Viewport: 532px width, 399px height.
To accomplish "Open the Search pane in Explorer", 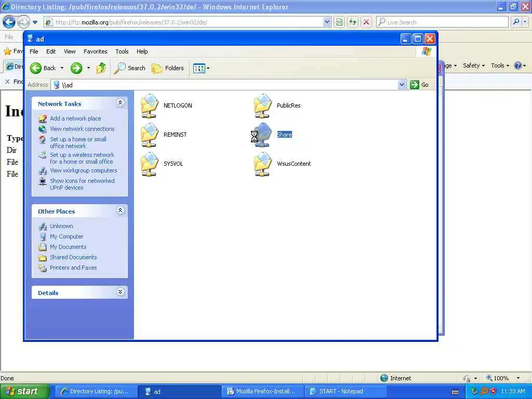I will coord(129,68).
